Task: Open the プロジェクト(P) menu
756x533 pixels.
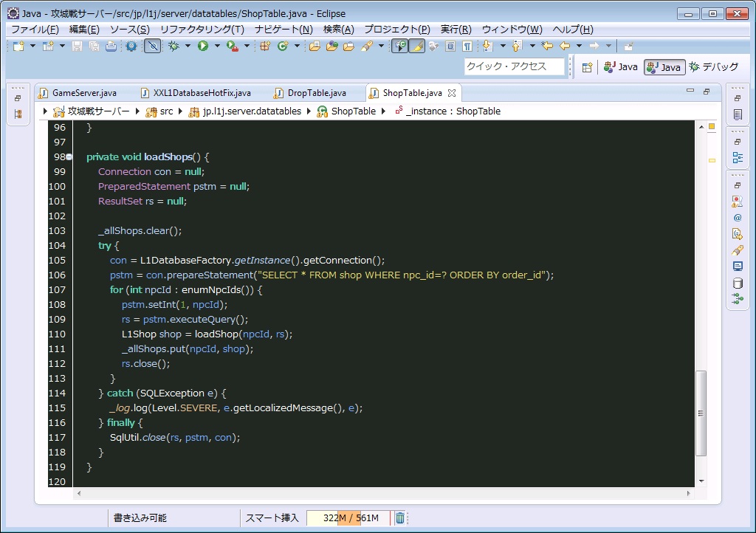Action: tap(397, 30)
